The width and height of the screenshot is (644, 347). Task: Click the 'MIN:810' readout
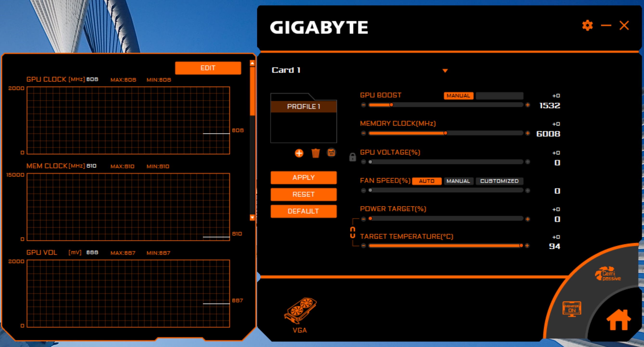(158, 166)
